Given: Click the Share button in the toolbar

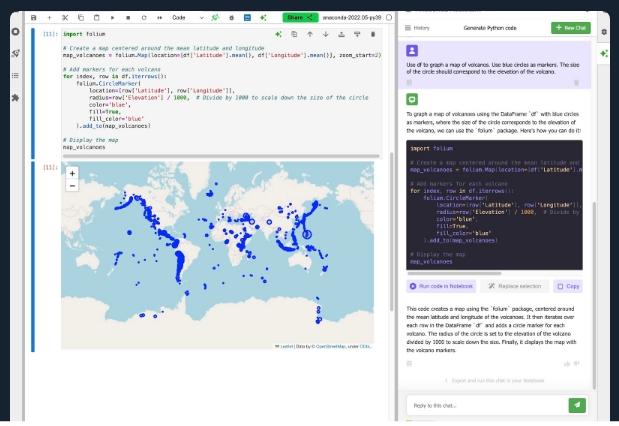Looking at the screenshot, I should 300,17.
